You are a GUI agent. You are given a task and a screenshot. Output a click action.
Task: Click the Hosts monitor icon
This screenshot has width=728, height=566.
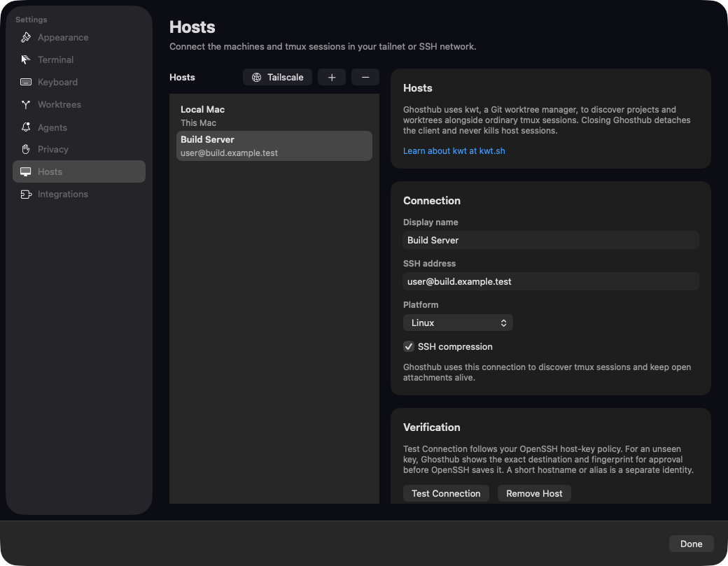pos(26,171)
